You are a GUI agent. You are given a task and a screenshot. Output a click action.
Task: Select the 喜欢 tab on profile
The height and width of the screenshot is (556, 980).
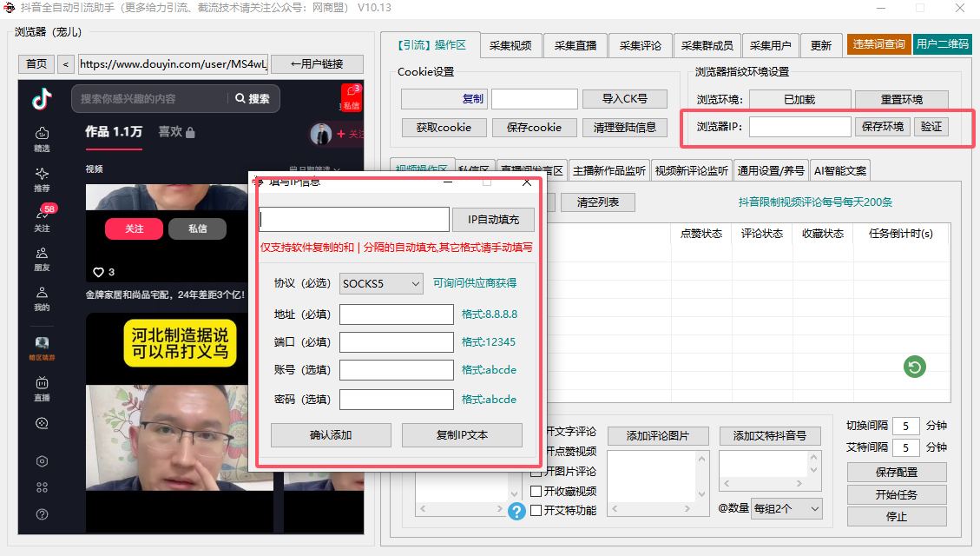point(176,132)
